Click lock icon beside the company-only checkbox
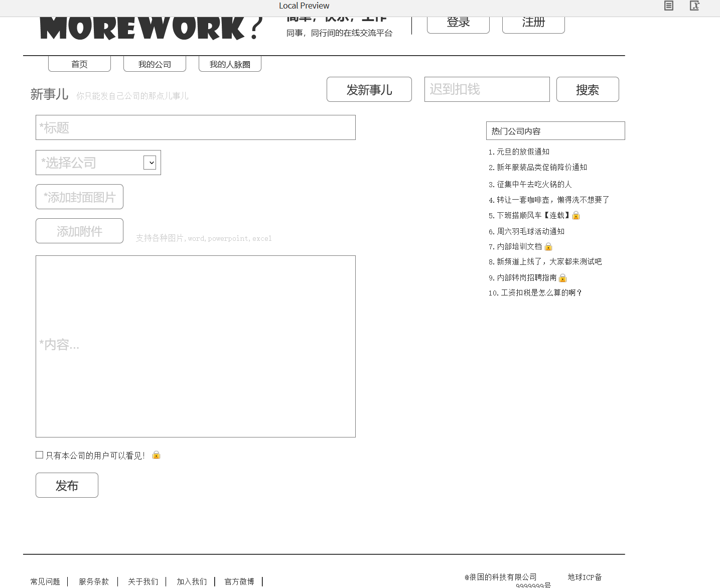The height and width of the screenshot is (588, 720). (156, 455)
